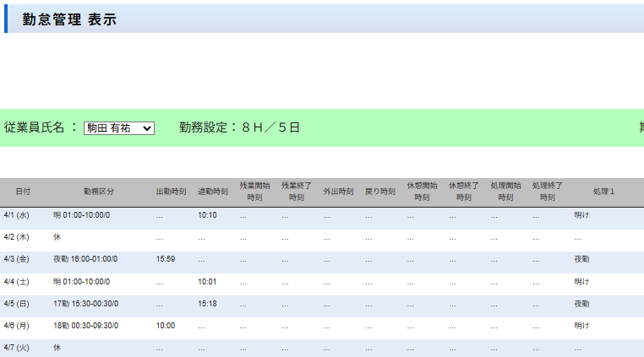Click the 出勤時刻 column header

point(171,192)
